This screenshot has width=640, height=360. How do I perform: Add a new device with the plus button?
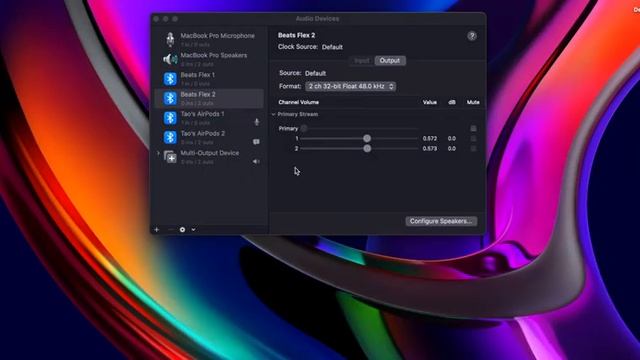(156, 229)
